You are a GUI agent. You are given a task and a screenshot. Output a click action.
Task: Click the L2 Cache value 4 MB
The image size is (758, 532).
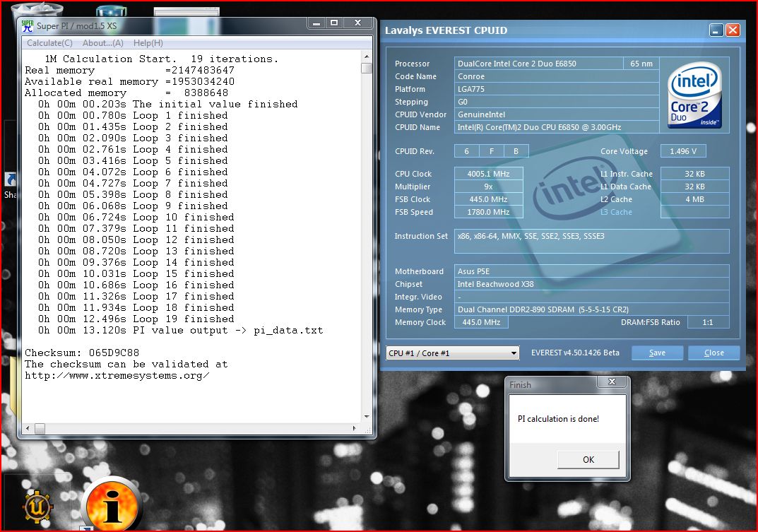tap(694, 199)
